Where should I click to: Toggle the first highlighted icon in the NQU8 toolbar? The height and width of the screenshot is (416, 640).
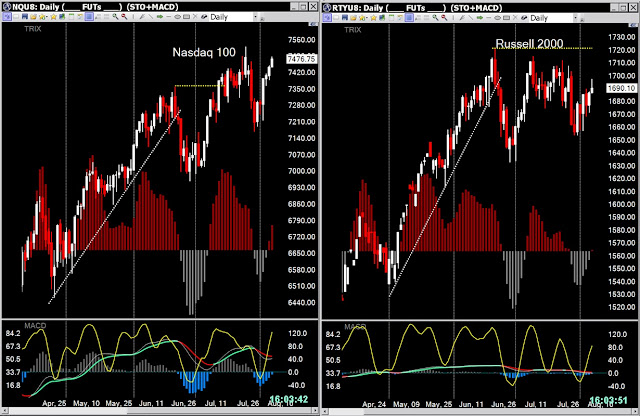tap(7, 17)
